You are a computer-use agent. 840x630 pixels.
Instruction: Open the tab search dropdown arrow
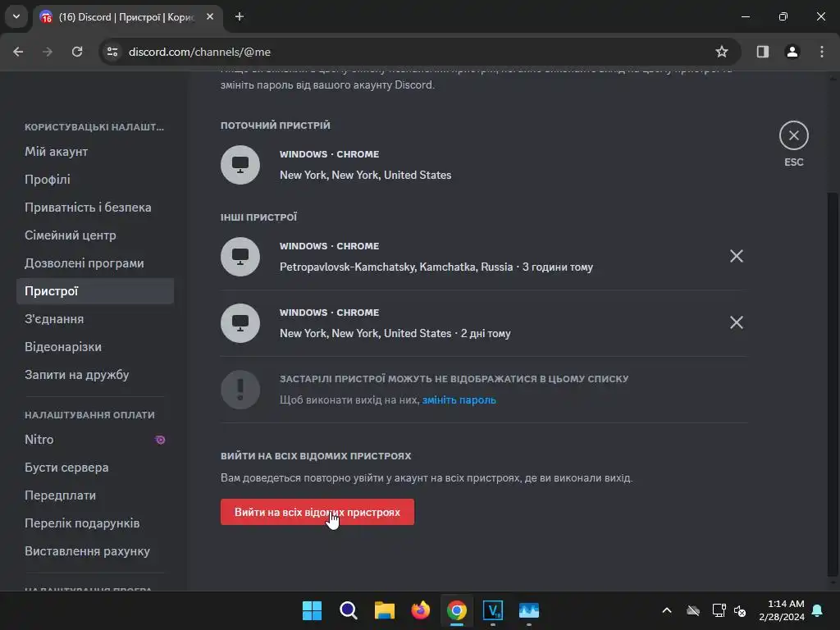tap(16, 16)
